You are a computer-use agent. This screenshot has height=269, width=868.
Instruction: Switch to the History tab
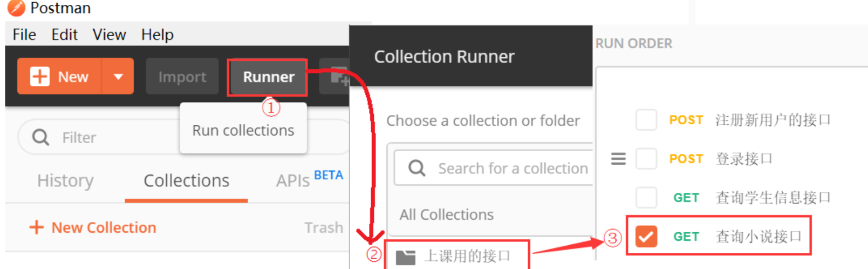[65, 180]
